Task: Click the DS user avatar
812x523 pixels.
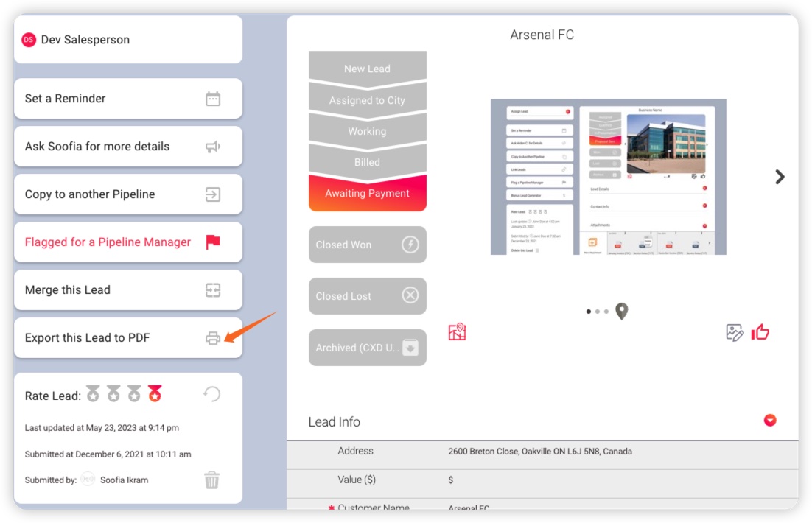Action: point(29,39)
